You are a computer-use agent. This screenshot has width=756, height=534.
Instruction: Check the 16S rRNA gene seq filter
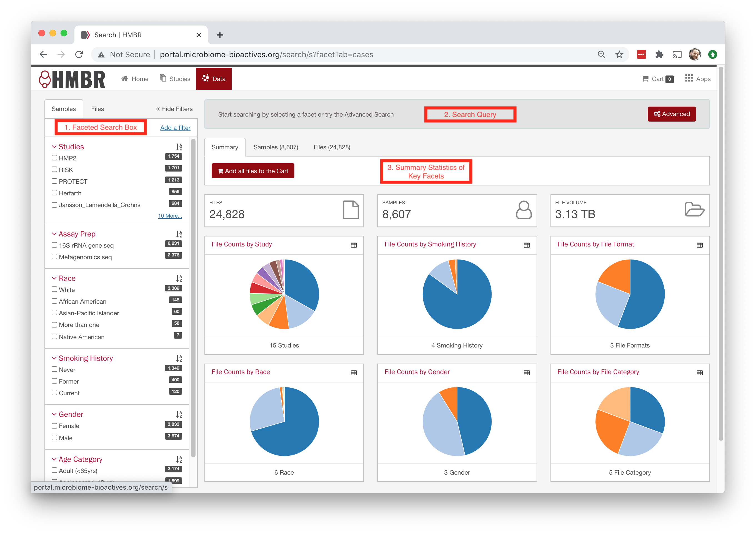click(x=54, y=245)
